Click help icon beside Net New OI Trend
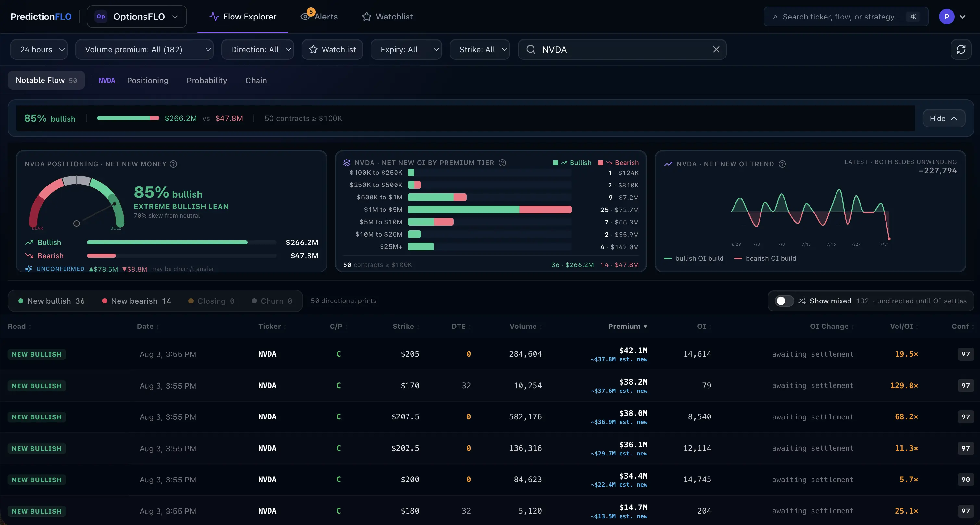Image resolution: width=980 pixels, height=525 pixels. (782, 164)
